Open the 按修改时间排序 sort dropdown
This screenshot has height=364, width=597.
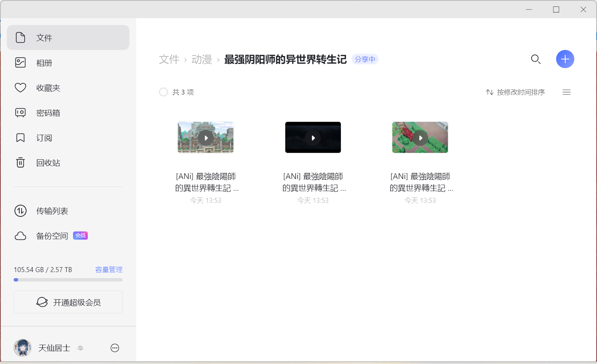pyautogui.click(x=515, y=92)
